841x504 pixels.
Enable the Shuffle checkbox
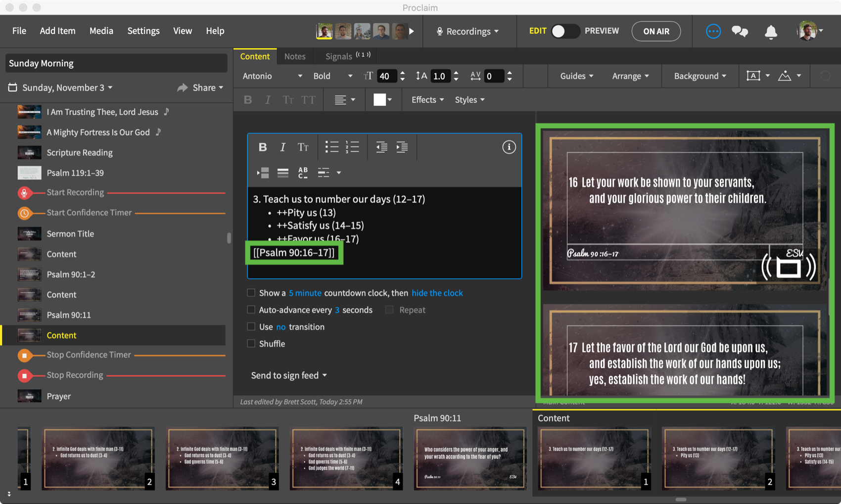click(251, 343)
